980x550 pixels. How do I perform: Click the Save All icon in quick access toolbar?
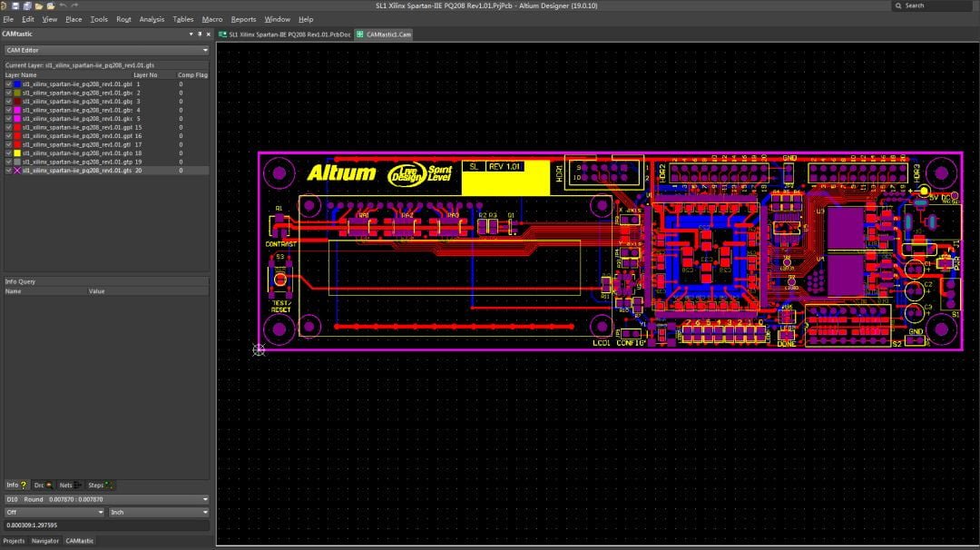pos(27,5)
